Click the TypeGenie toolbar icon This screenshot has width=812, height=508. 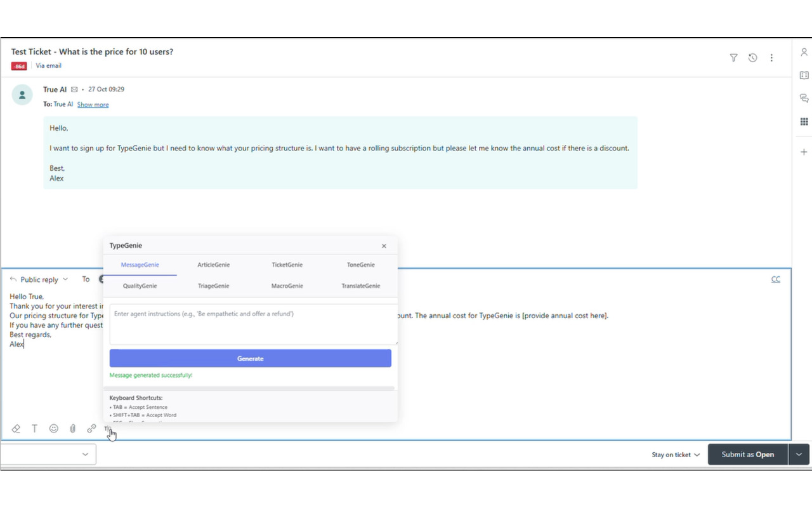[x=108, y=429]
